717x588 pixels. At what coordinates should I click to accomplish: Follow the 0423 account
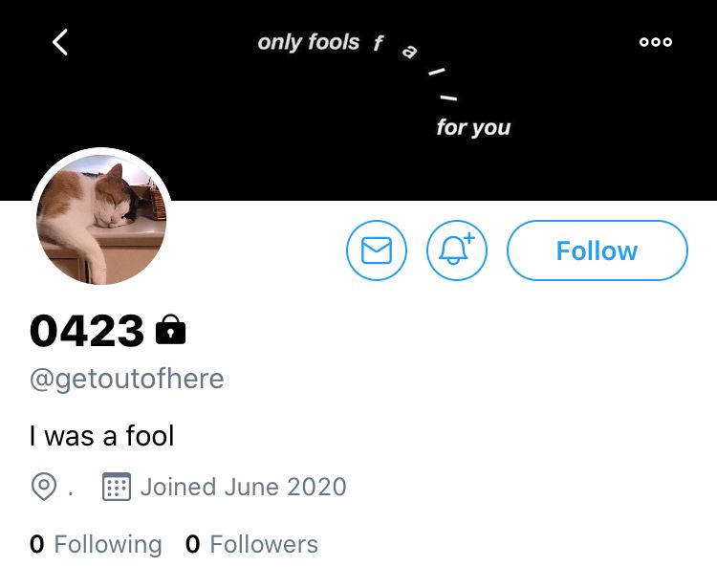click(x=597, y=250)
